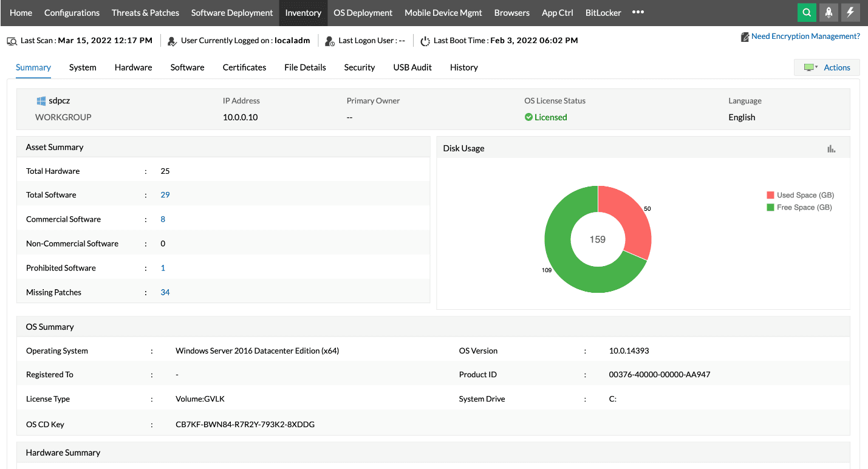Open the green search icon button
This screenshot has width=868, height=469.
click(807, 12)
